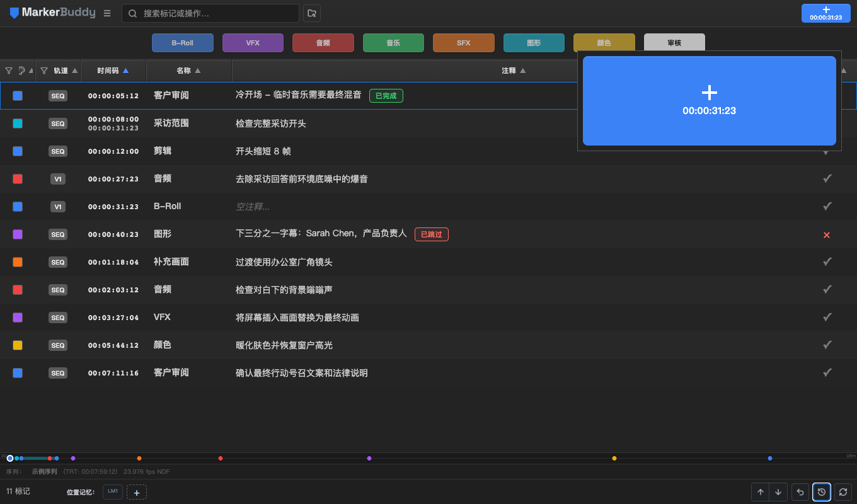Viewport: 857px width, 504px height.
Task: Select the 图形 preset tab
Action: [534, 43]
